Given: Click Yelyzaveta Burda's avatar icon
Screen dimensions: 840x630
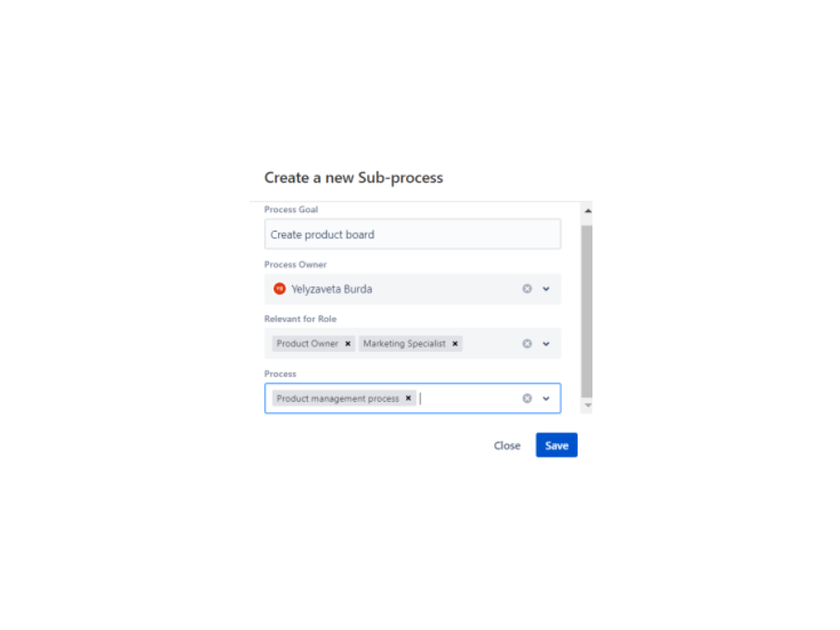Looking at the screenshot, I should [x=280, y=288].
